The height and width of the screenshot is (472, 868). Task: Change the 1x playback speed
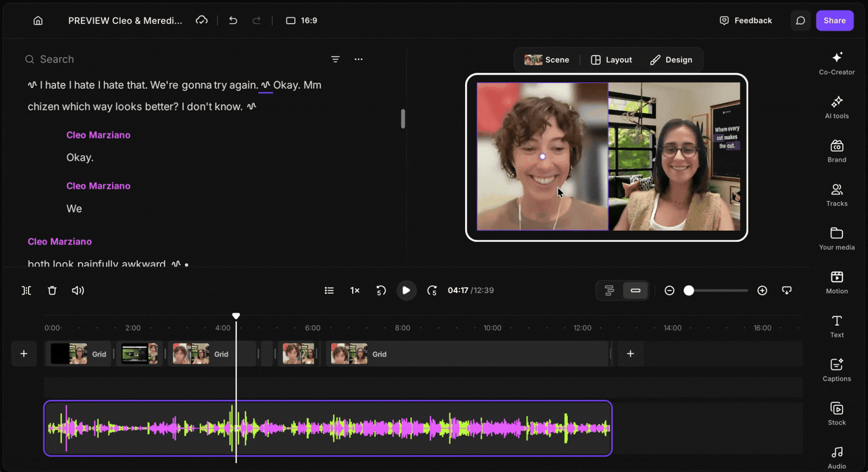click(355, 291)
